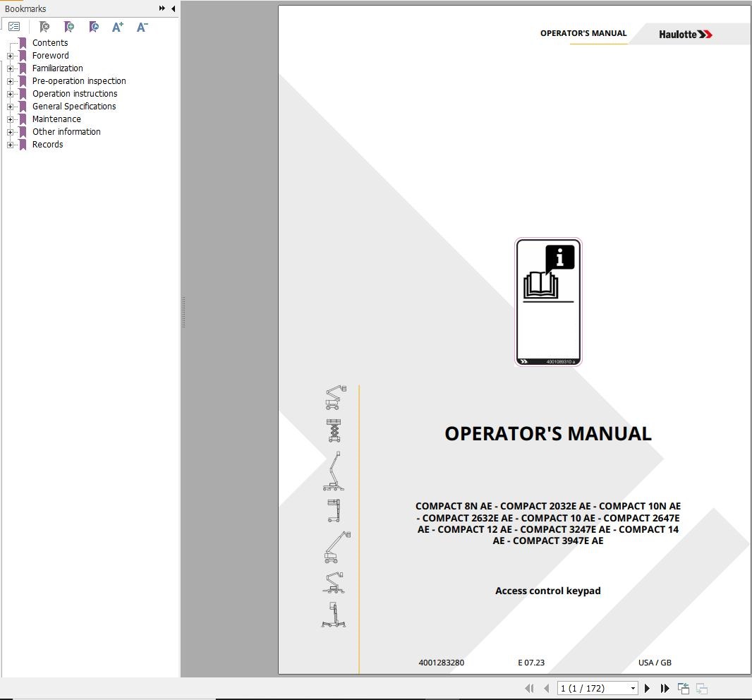Click the splitter grip between panel and document

click(x=183, y=313)
